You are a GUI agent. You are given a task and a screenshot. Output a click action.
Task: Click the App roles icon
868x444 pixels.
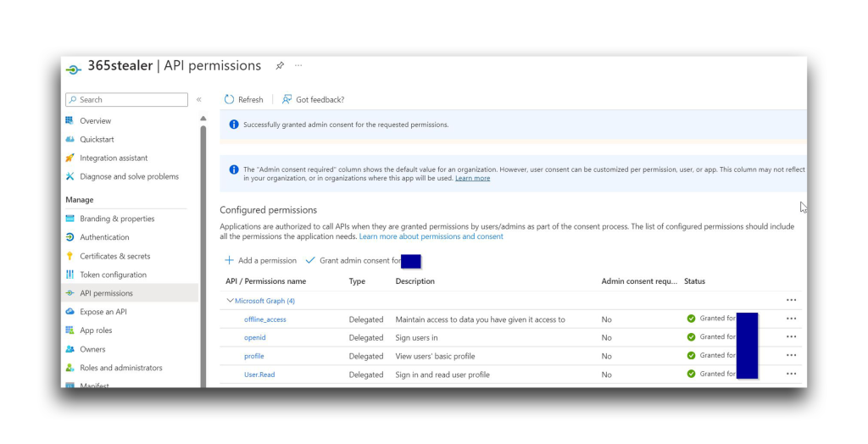pos(70,330)
